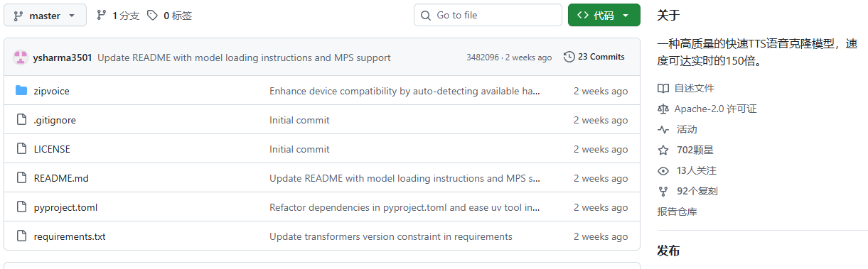
Task: Click the 关于 About heading
Action: [669, 15]
